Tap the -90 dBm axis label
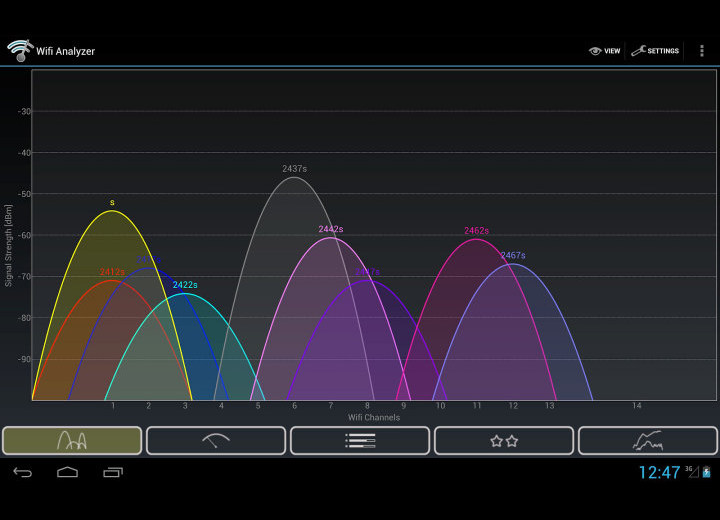Image resolution: width=720 pixels, height=520 pixels. (x=24, y=359)
